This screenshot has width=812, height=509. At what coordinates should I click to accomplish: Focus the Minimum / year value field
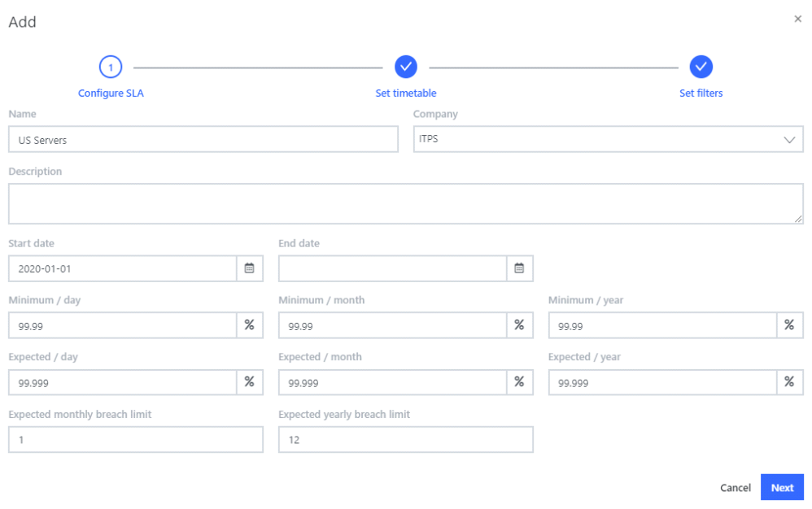[x=663, y=325]
